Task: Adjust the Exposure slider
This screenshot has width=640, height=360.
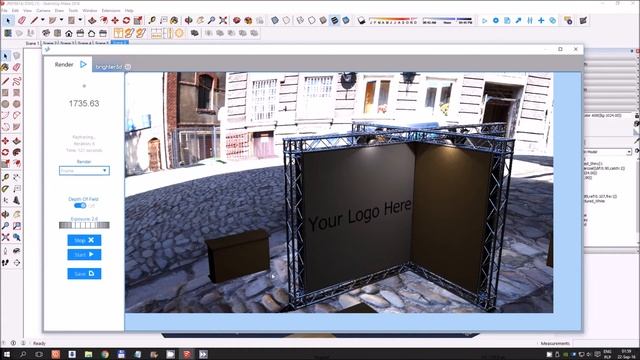Action: (84, 225)
